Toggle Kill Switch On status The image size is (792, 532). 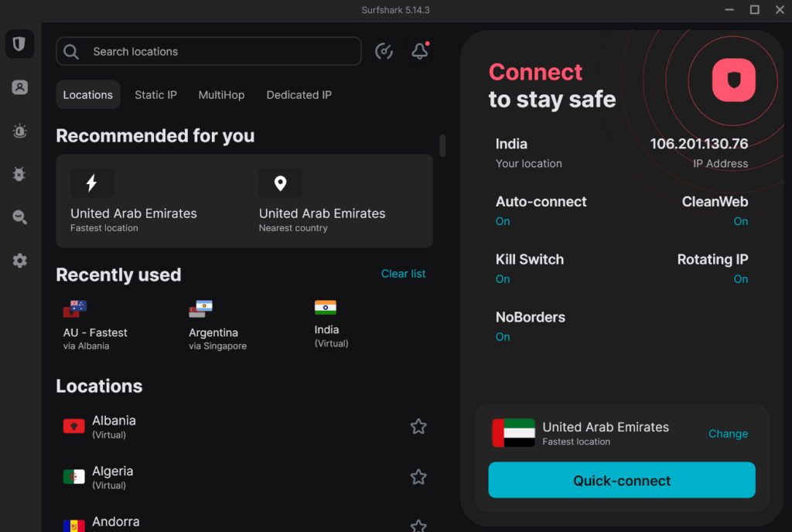coord(503,279)
